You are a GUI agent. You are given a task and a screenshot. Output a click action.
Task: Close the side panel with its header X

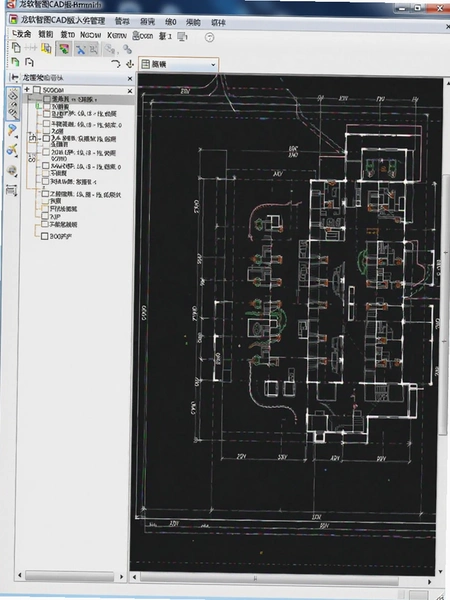pos(130,78)
